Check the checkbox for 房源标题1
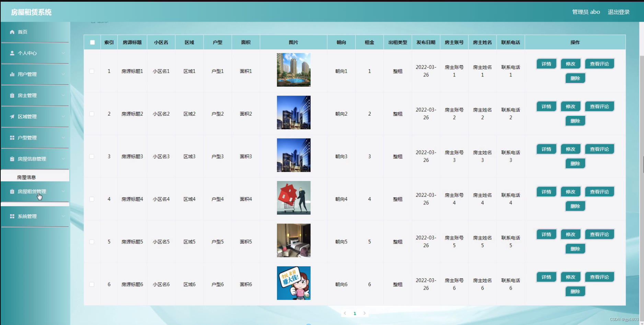Screen dimensions: 644x325 pos(92,71)
